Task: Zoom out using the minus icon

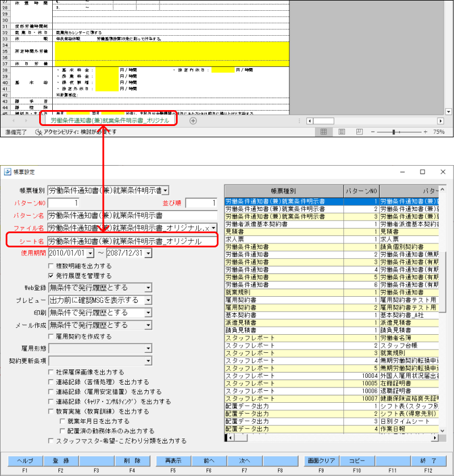Action: [x=372, y=131]
